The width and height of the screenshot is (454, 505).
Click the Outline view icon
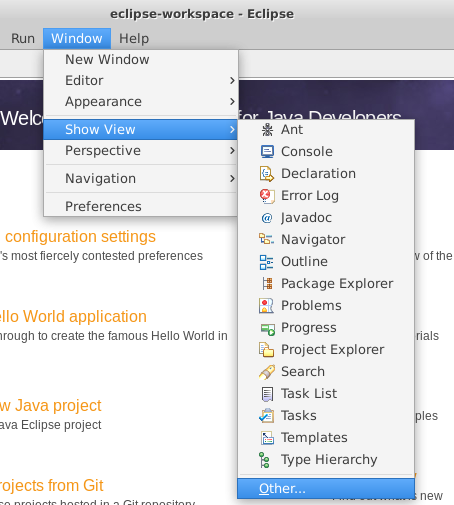click(x=266, y=262)
